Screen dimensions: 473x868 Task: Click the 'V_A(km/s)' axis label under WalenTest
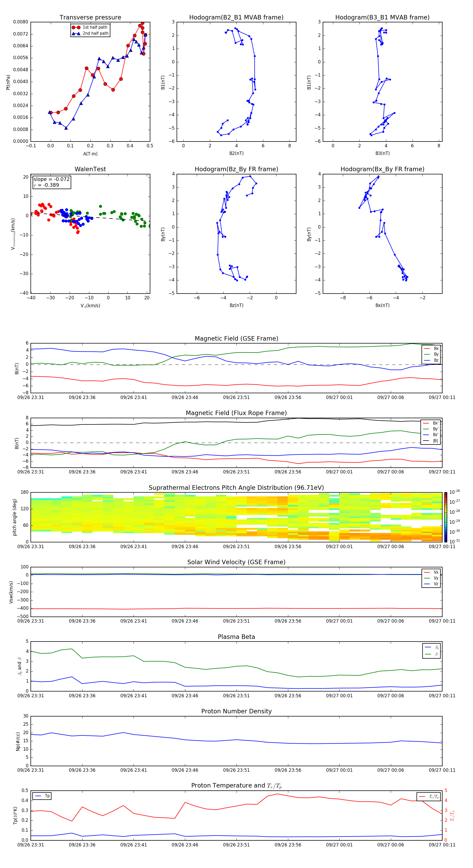[x=90, y=306]
